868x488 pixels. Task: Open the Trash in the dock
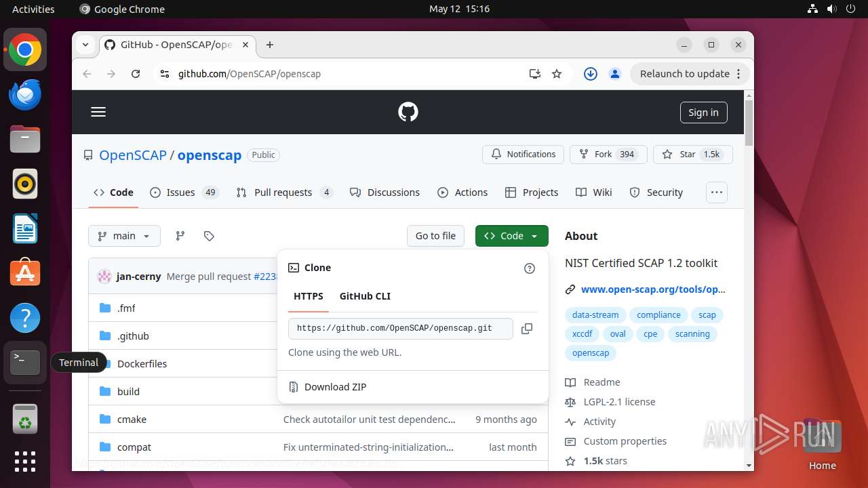tap(25, 419)
